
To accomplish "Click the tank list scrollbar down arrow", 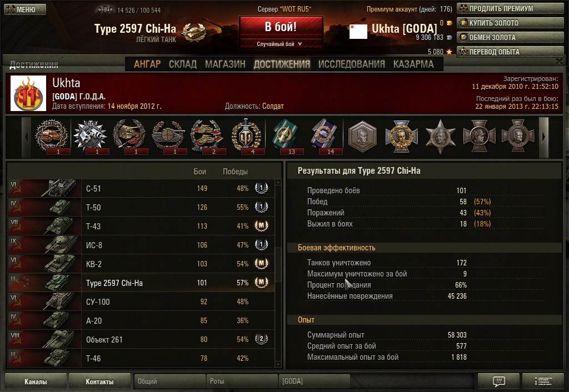I will coord(278,364).
